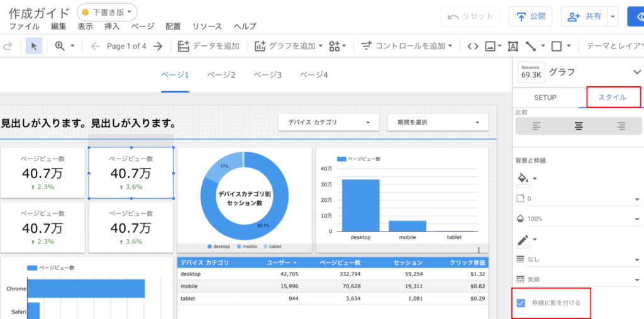Insert a text box icon

513,47
